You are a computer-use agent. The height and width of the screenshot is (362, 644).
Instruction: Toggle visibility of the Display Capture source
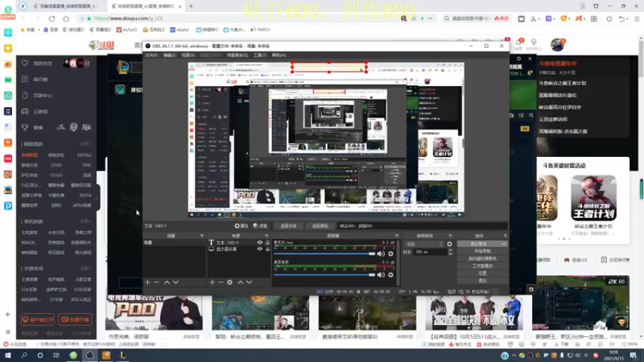pos(260,249)
